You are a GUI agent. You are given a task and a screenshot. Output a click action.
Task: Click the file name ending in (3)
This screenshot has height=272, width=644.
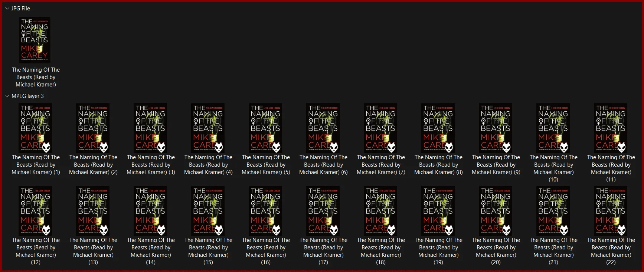151,165
